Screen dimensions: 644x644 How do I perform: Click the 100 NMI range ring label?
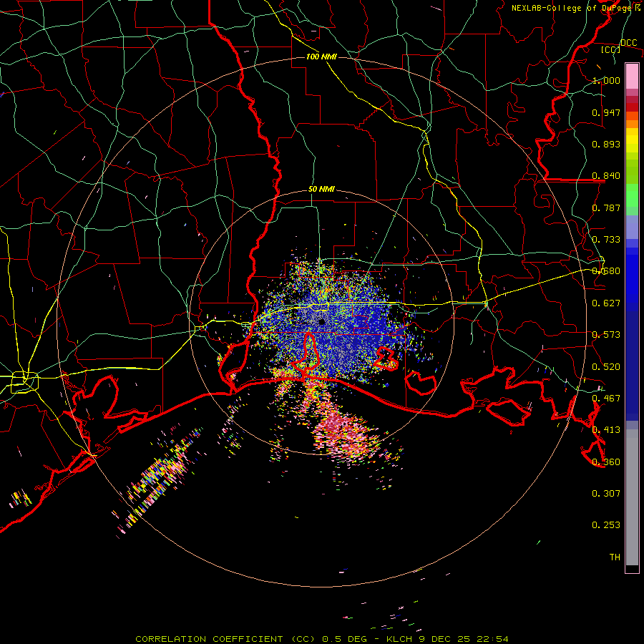tap(321, 57)
